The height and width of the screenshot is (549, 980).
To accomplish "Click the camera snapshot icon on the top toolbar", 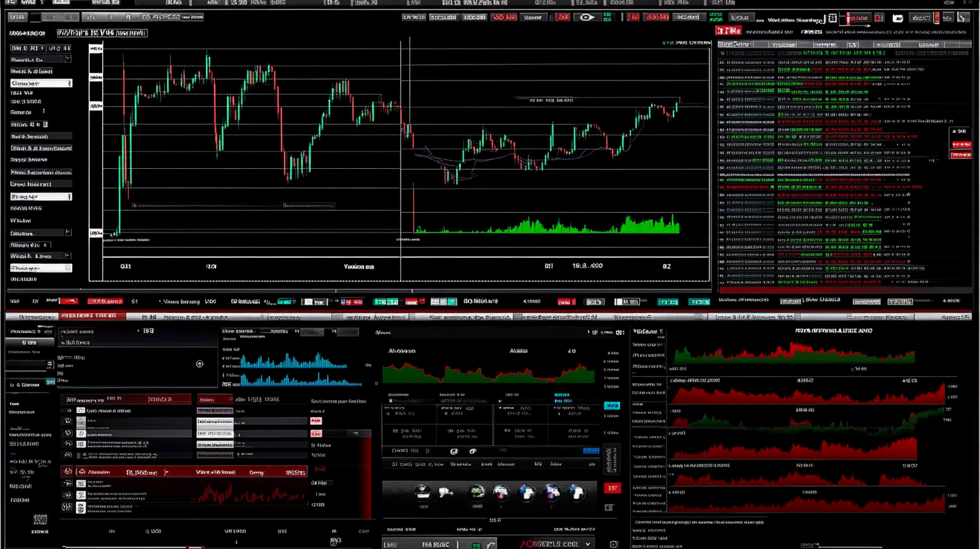I will [x=898, y=18].
